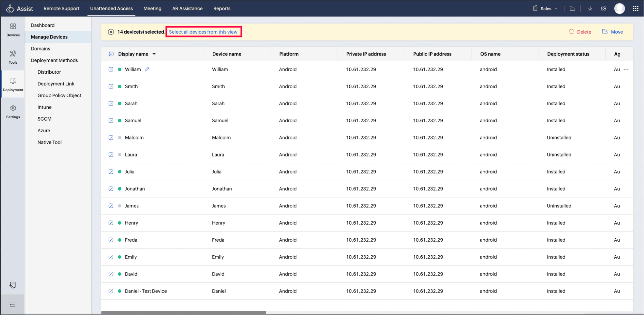Click the Settings gear in left sidebar
Viewport: 644px width, 315px height.
coord(13,111)
